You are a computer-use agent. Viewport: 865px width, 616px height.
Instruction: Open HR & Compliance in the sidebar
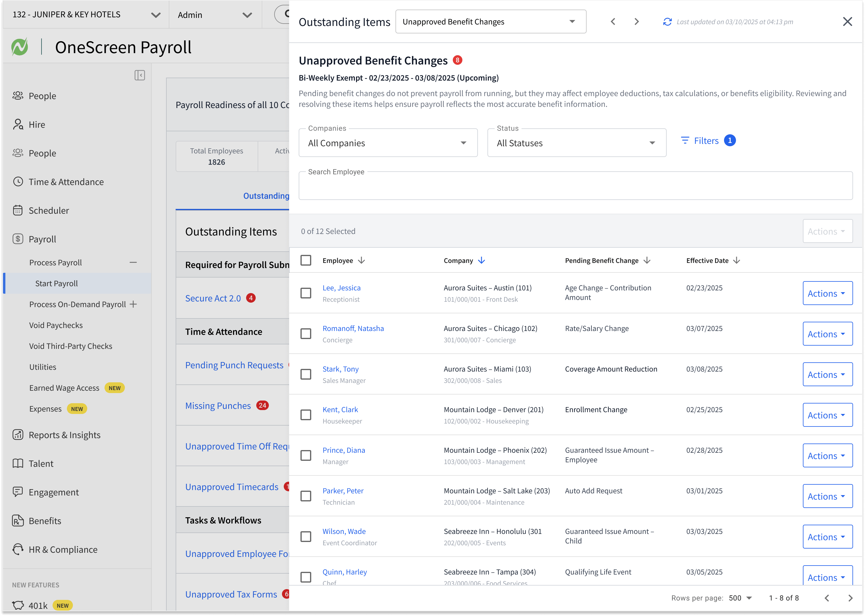pos(63,549)
